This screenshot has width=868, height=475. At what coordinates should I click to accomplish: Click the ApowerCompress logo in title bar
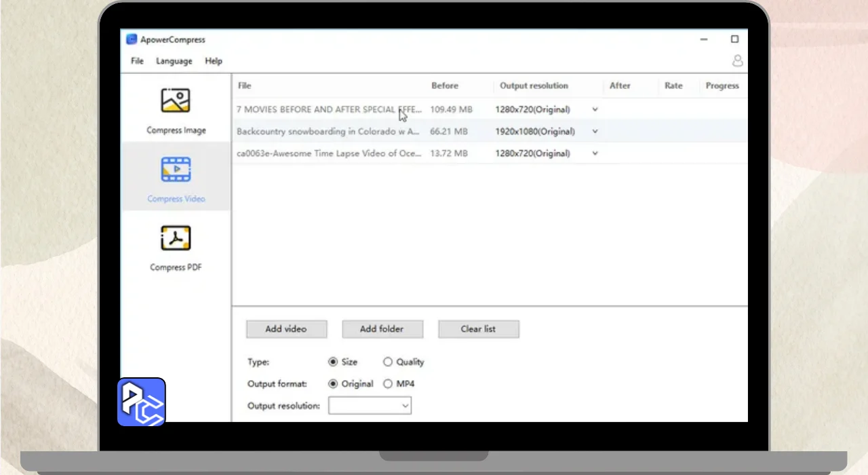click(x=132, y=39)
